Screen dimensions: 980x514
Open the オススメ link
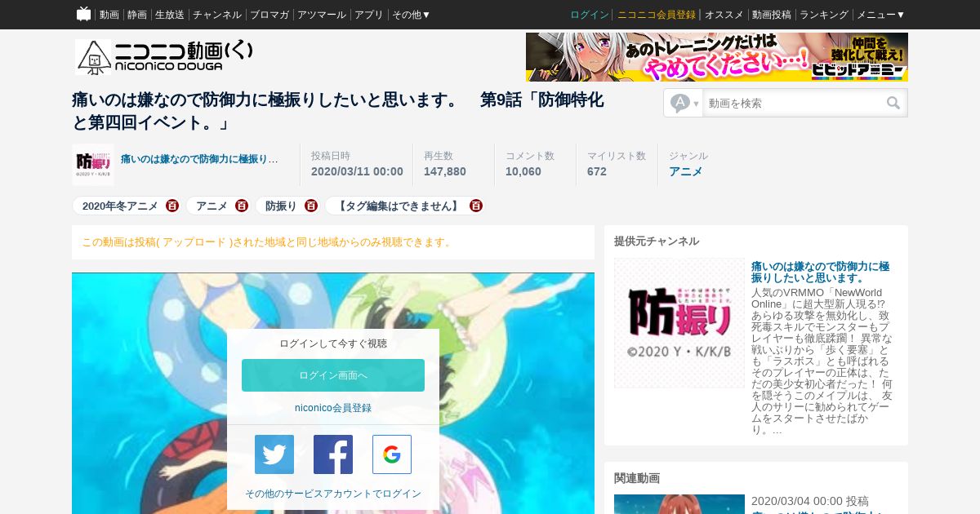[x=724, y=15]
